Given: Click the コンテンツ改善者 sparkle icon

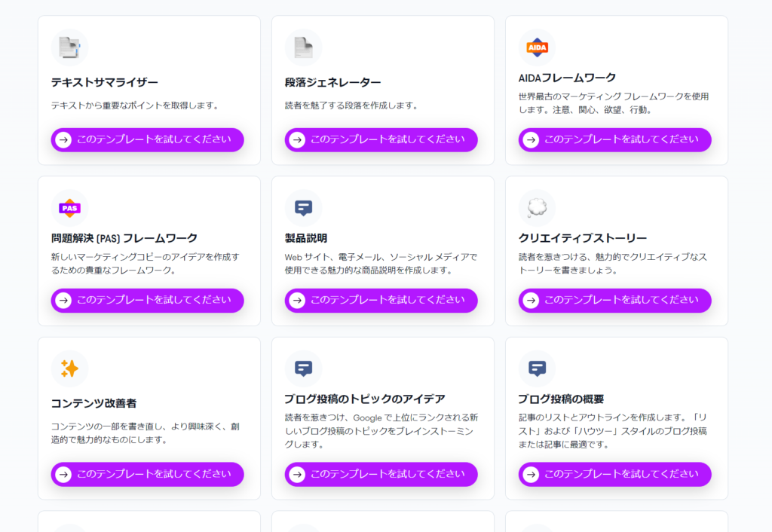Looking at the screenshot, I should [x=69, y=368].
